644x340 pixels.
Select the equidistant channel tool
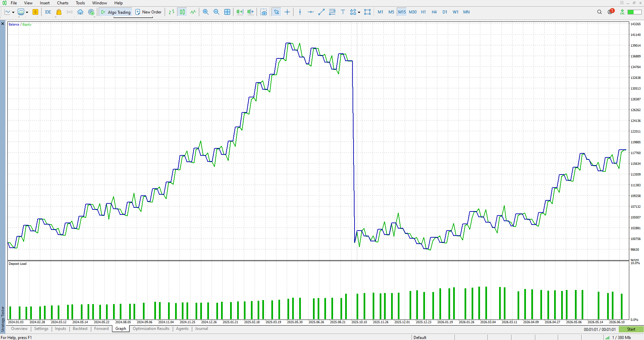(332, 12)
